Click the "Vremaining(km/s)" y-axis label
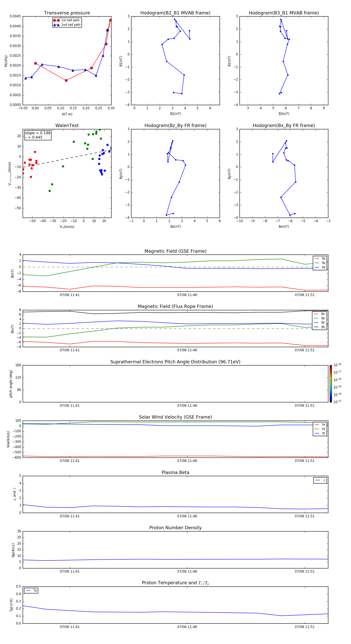The height and width of the screenshot is (644, 351). tap(10, 173)
